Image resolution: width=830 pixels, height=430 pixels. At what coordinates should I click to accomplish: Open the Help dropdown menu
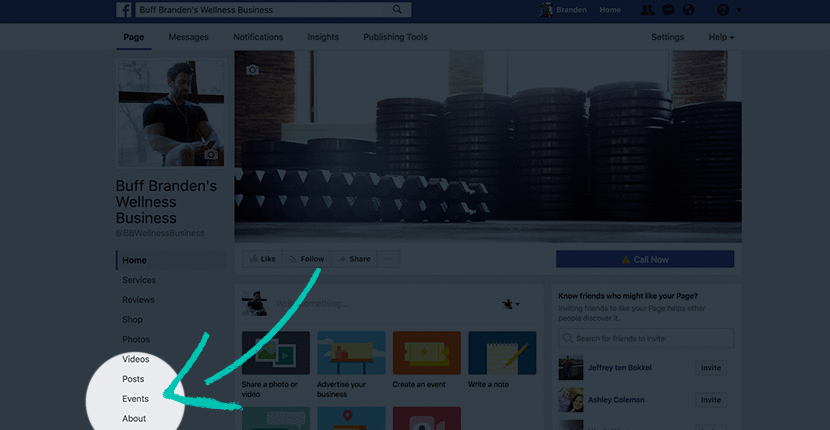[x=721, y=37]
